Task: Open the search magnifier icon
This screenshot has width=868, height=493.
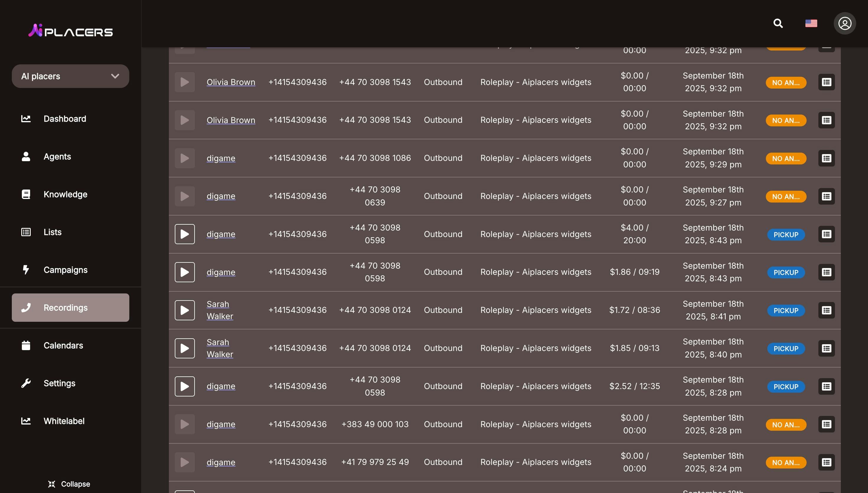Action: (778, 23)
